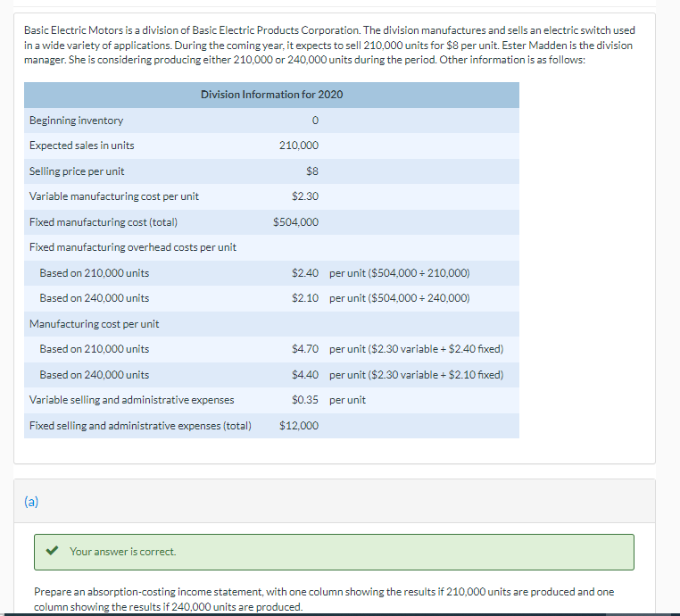
Task: Click 'per unit ($504,000 ÷ 210,000)' note
Action: (x=400, y=273)
